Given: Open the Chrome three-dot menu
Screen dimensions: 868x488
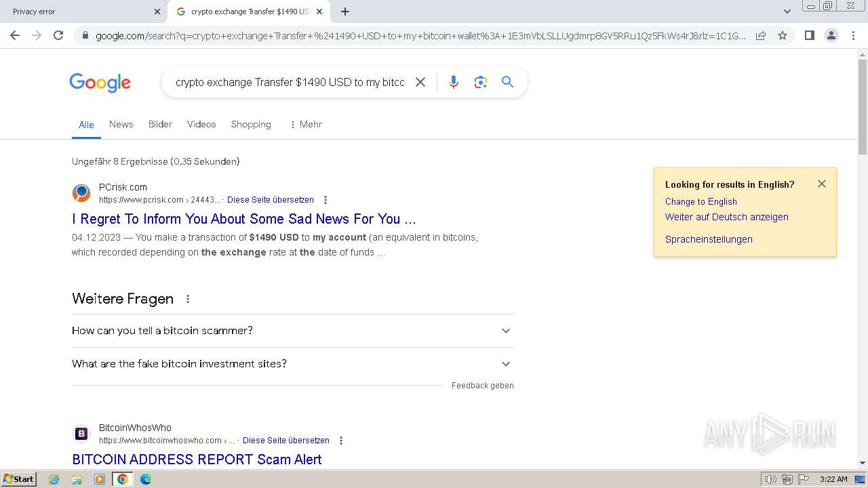Looking at the screenshot, I should [x=853, y=35].
